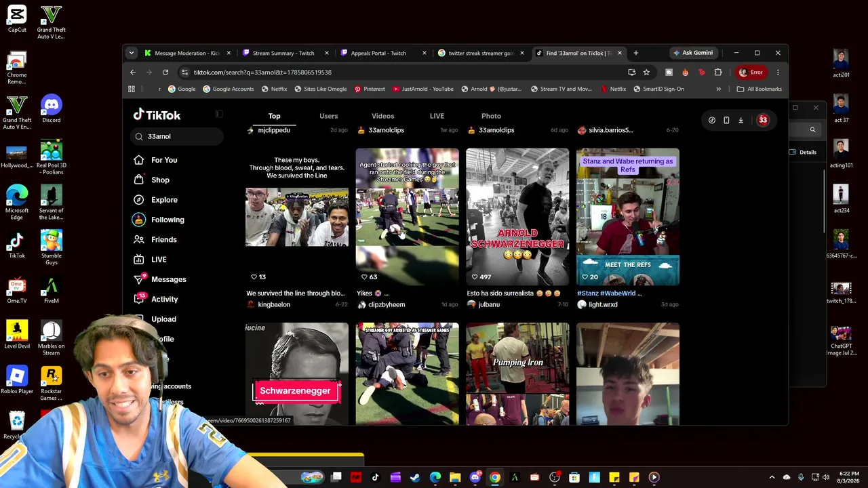Screen dimensions: 868x488
Task: Click the Chrome address bar URL
Action: pyautogui.click(x=262, y=72)
